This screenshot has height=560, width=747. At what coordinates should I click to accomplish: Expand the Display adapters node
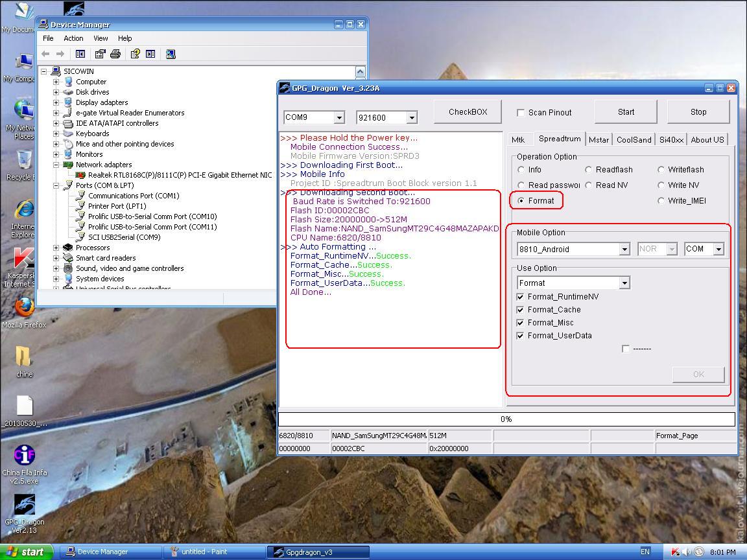coord(56,103)
